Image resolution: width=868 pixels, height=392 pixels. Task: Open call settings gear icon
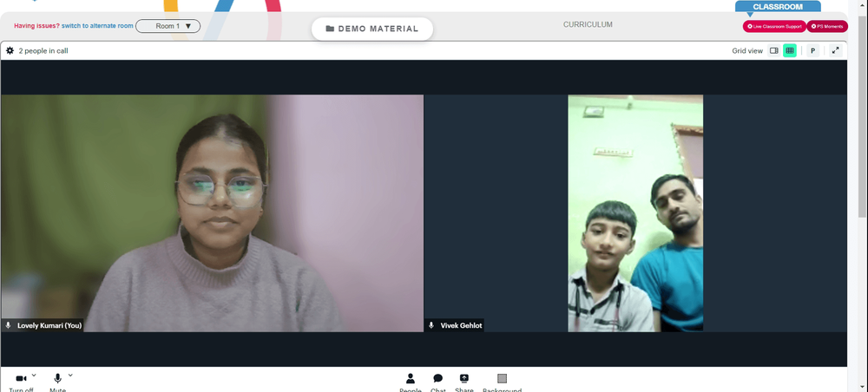pyautogui.click(x=10, y=51)
